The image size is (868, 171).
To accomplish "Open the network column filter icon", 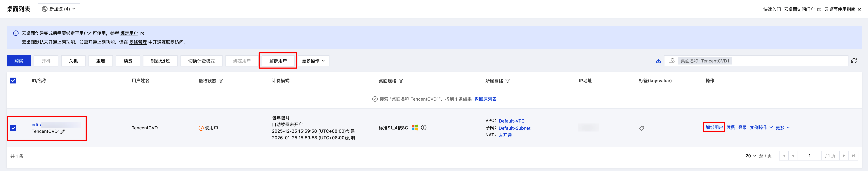I will (x=507, y=81).
